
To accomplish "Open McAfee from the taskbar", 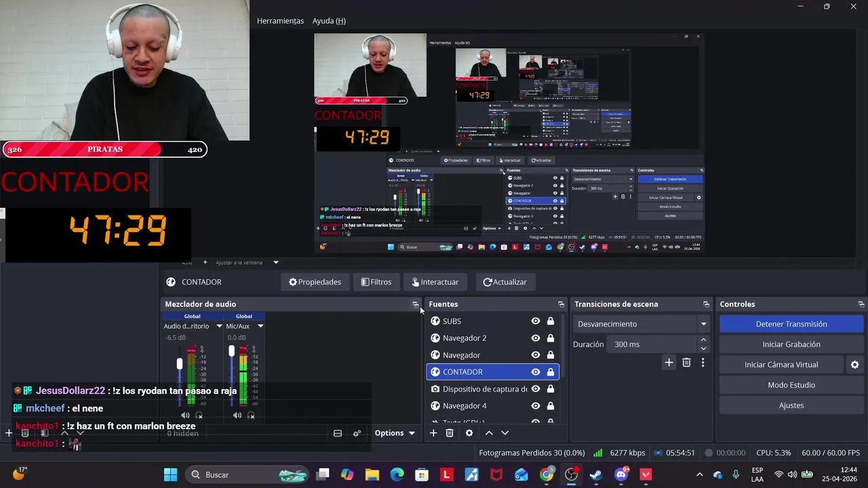I will coord(496,474).
